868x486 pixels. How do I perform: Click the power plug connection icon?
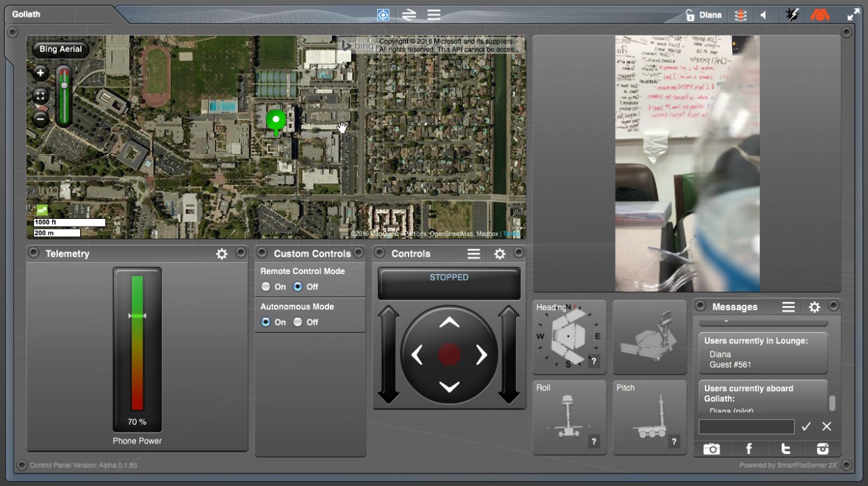(x=792, y=15)
